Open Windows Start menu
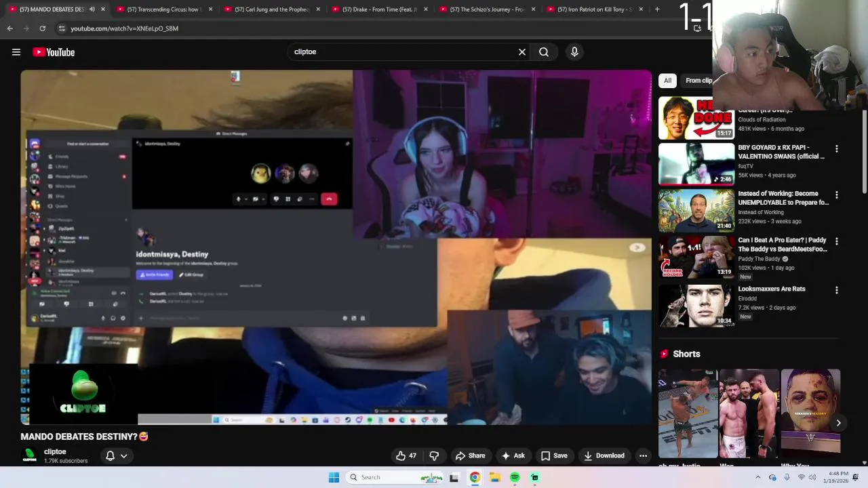 pos(334,477)
